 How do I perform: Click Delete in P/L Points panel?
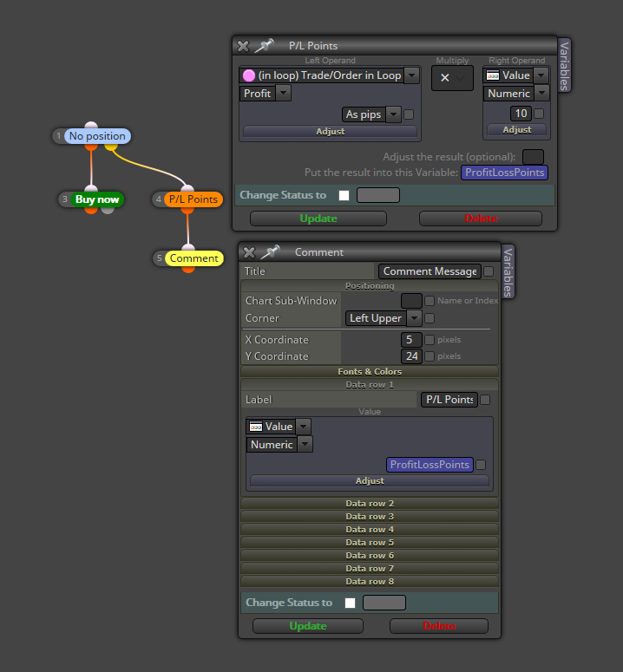point(481,219)
